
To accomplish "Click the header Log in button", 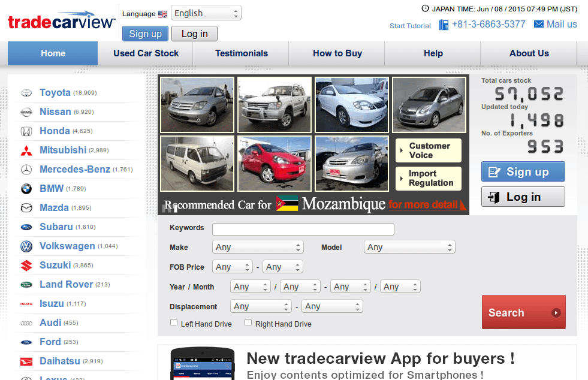I will (x=194, y=34).
